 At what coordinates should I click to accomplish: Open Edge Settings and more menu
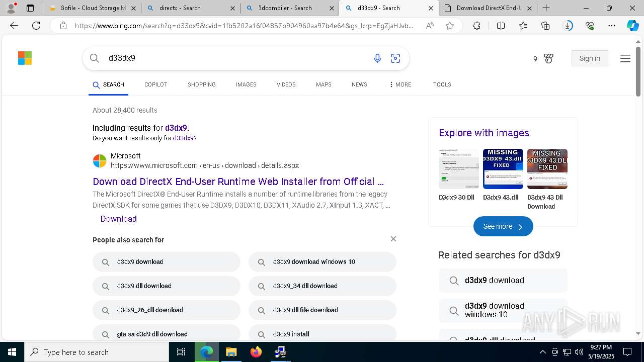point(612,26)
